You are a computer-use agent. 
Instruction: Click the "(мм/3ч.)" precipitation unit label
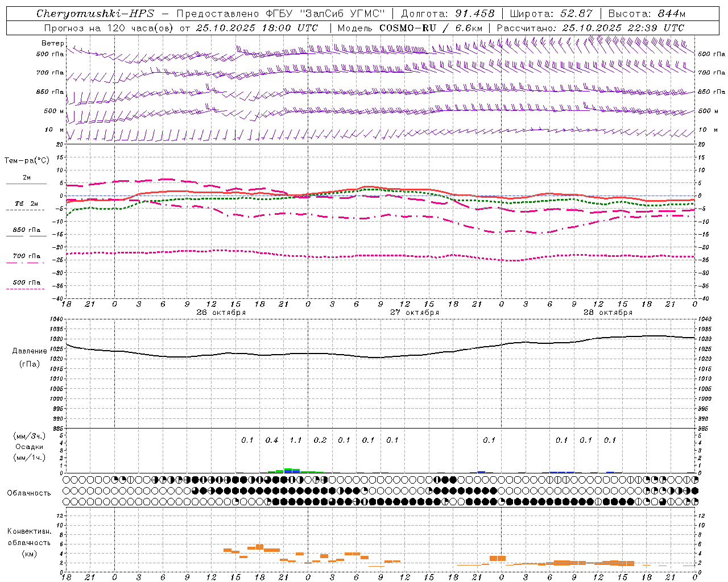tap(30, 436)
